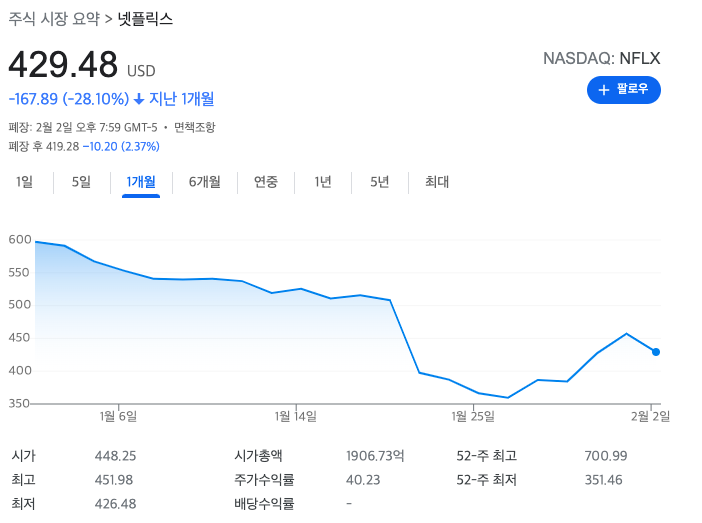
Task: Click the 2월 2일 axis date label
Action: point(651,416)
